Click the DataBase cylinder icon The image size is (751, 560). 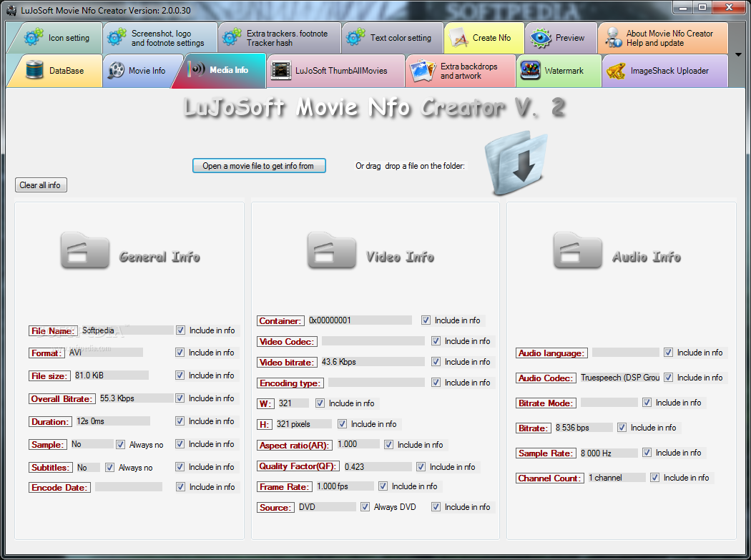(x=34, y=70)
